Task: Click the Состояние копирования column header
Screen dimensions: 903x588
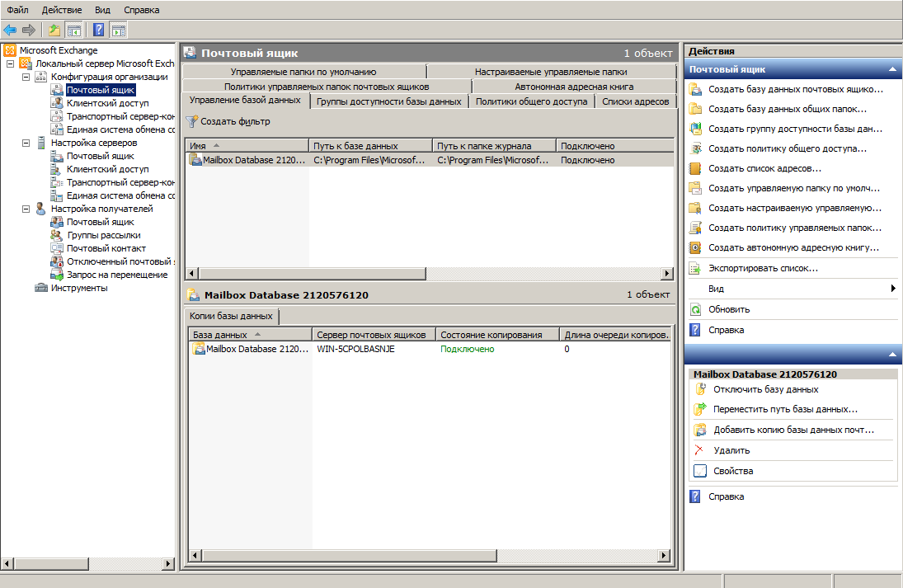Action: coord(497,335)
